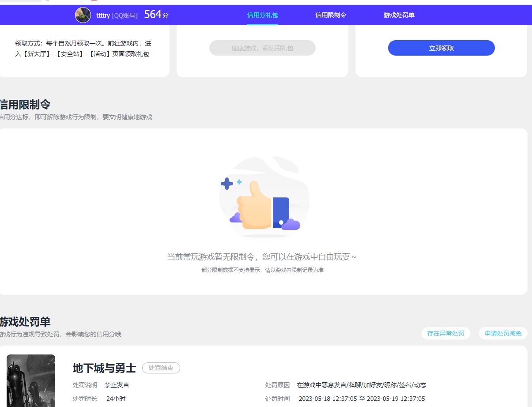Click the ttttry profile avatar image
Viewport: 532px width, 407px height.
(x=82, y=15)
